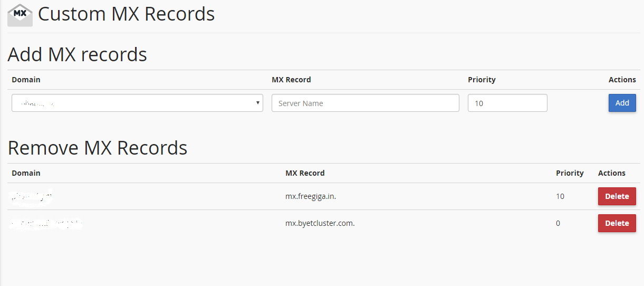644x286 pixels.
Task: Click the Add MX records heading
Action: pos(78,54)
